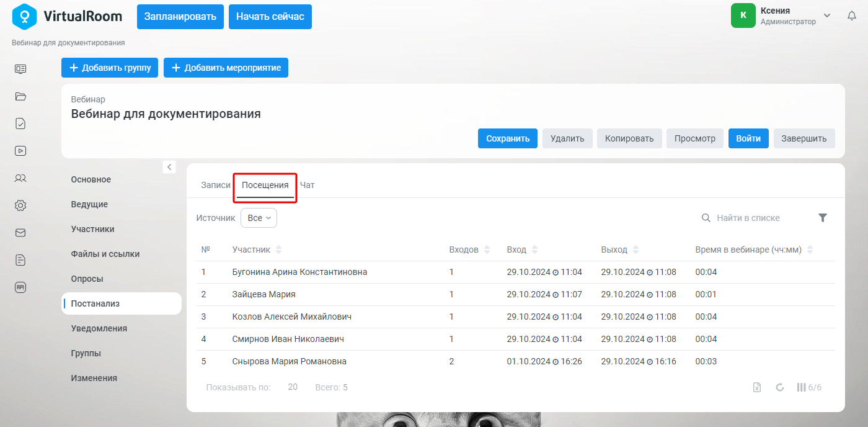Change the rows-per-page value 20

[293, 387]
